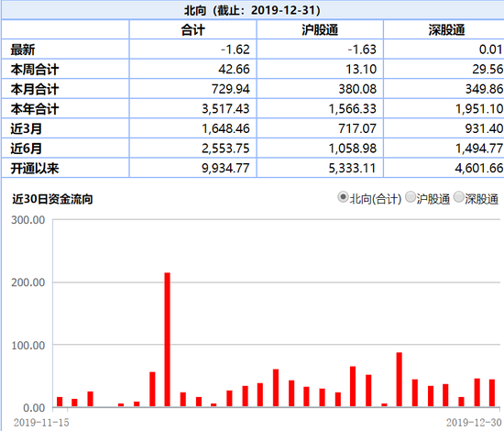Screen dimensions: 504x431
Task: Click the 200.00 y-axis label
Action: (28, 282)
